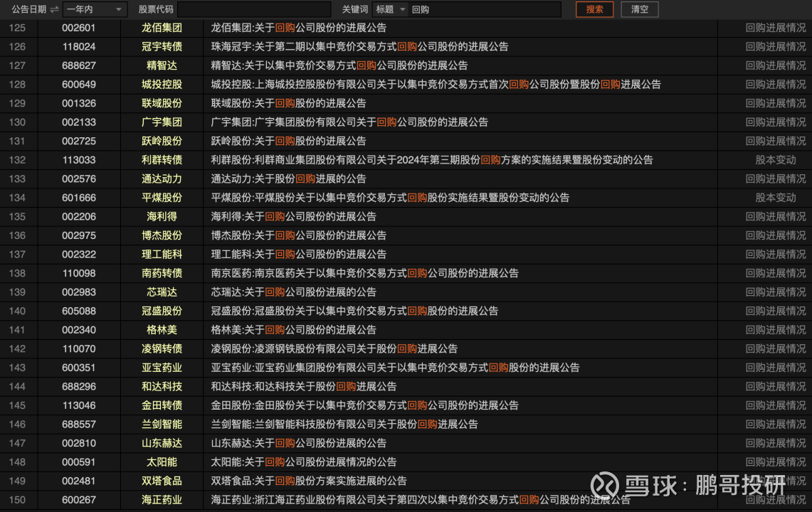
Task: Open the 龙佰集团 announcement about 回购公司股份
Action: pos(298,28)
